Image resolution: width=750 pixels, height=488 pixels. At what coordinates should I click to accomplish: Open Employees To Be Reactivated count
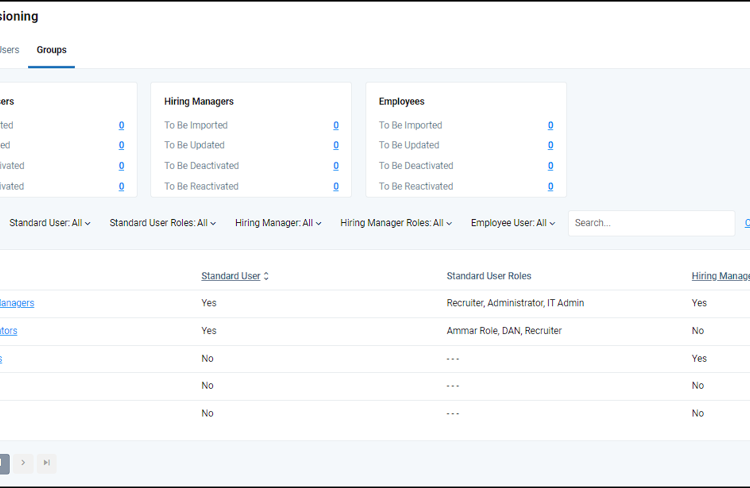[x=550, y=186]
